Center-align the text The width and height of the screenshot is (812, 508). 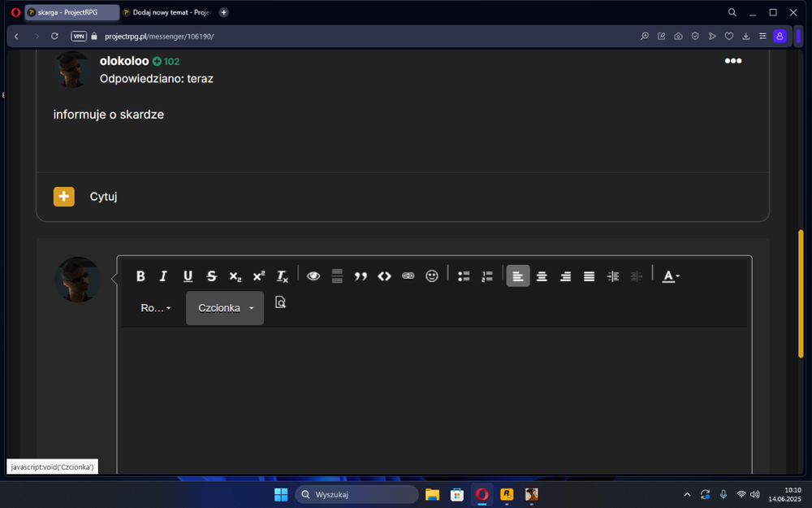[x=542, y=276]
